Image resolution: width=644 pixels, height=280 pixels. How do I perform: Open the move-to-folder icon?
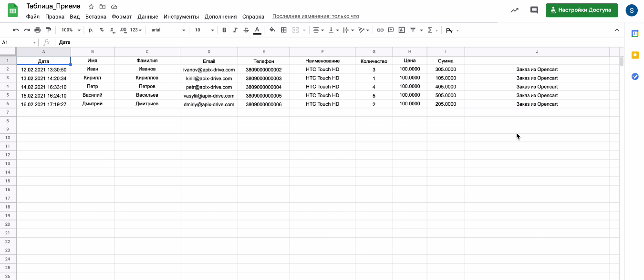(x=103, y=7)
